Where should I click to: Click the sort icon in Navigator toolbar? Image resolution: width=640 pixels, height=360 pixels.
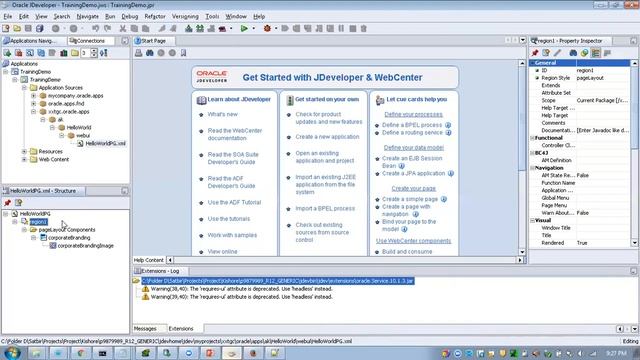coord(104,53)
